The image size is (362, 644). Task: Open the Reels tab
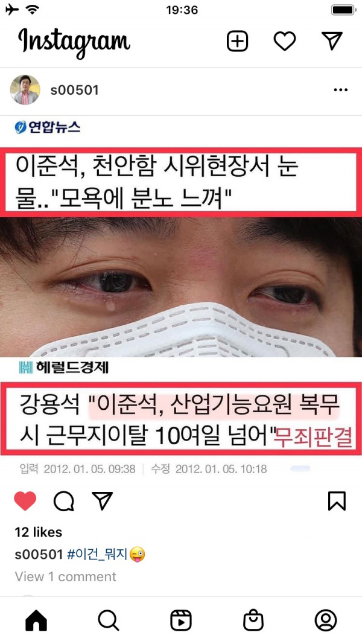tap(181, 620)
